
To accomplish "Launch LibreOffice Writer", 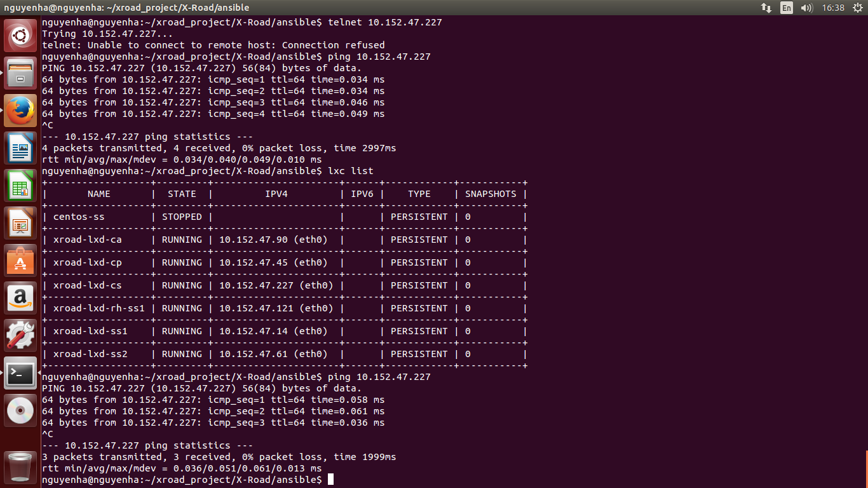I will [x=20, y=148].
